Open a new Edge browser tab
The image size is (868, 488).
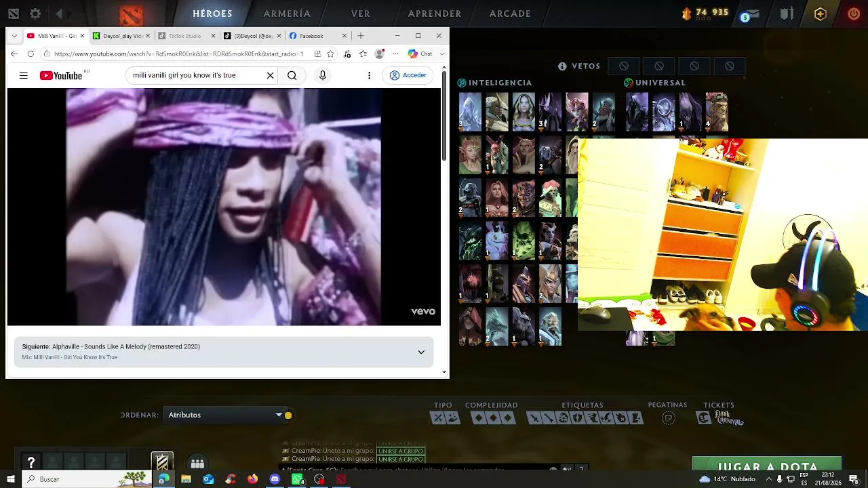point(361,36)
